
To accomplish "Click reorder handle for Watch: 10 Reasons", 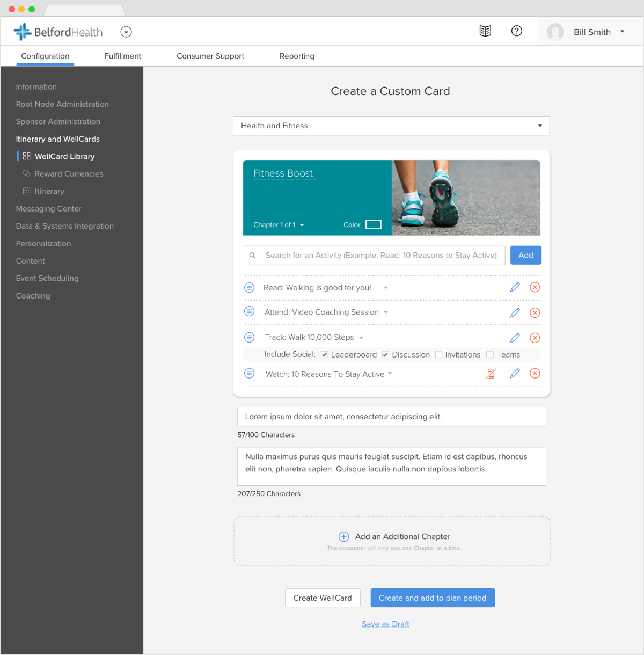I will click(x=250, y=373).
